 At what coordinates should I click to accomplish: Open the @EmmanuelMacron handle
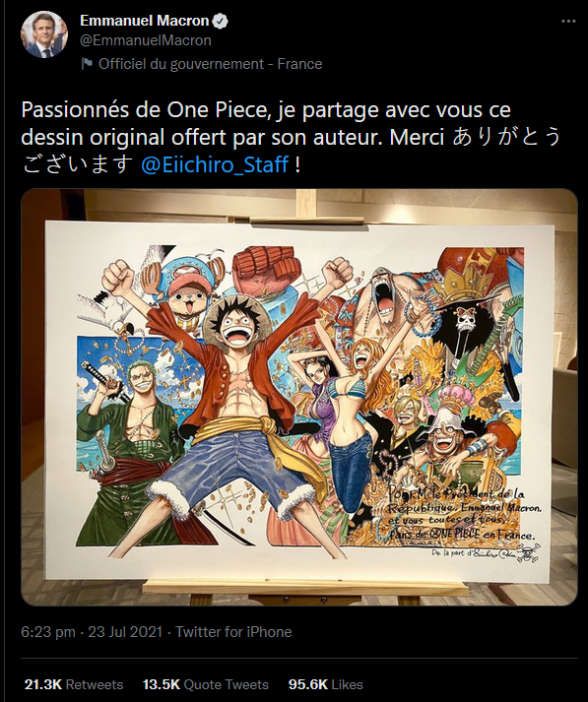pyautogui.click(x=146, y=40)
